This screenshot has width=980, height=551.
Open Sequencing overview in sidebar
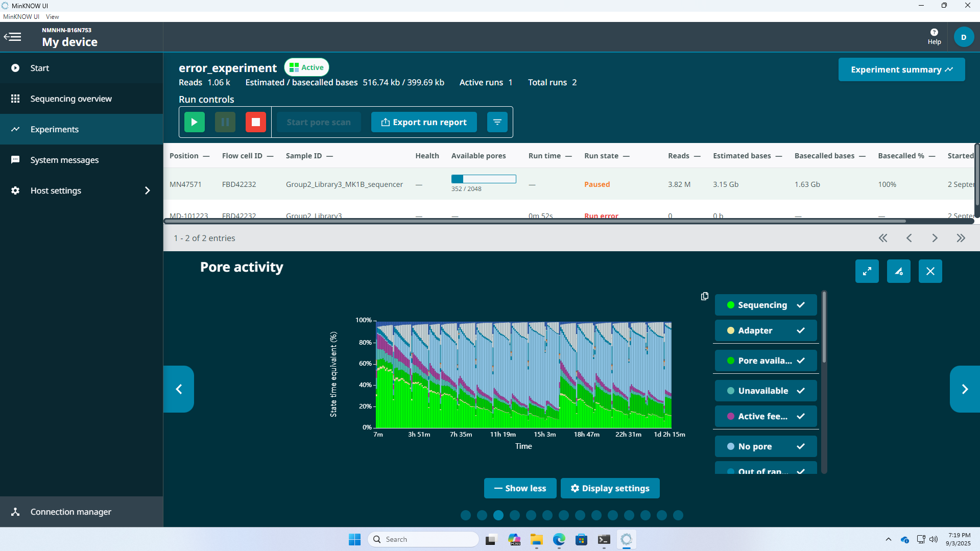coord(71,99)
